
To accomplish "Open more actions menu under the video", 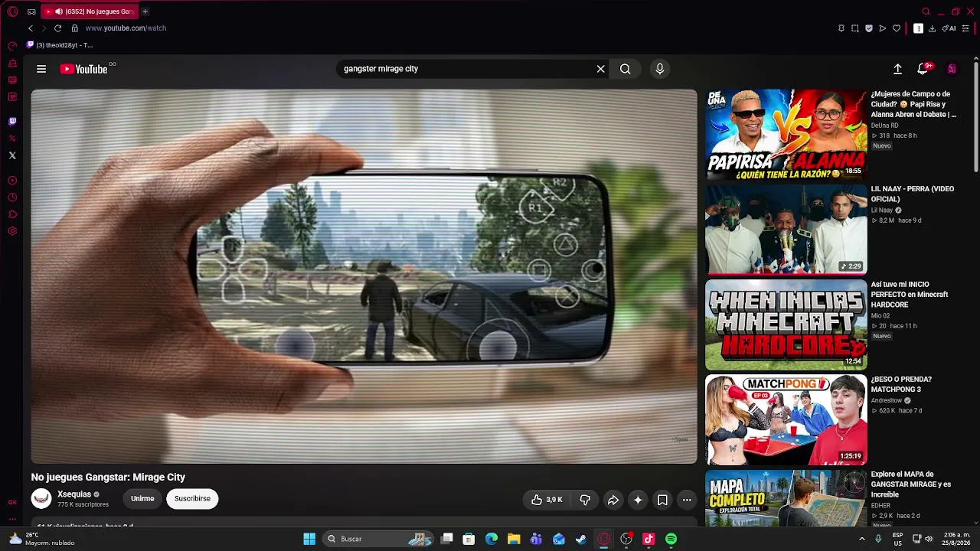I will [x=687, y=500].
